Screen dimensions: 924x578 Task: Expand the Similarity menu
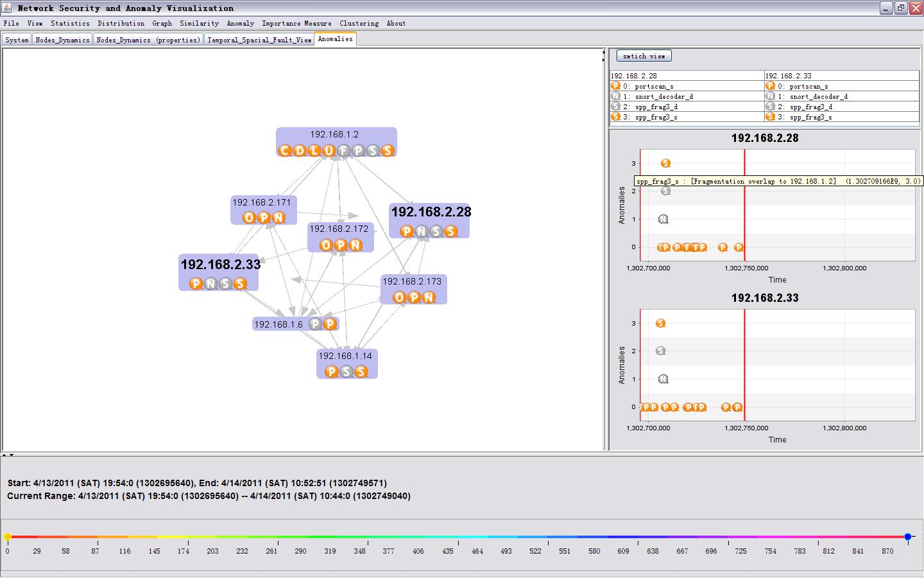[x=199, y=23]
